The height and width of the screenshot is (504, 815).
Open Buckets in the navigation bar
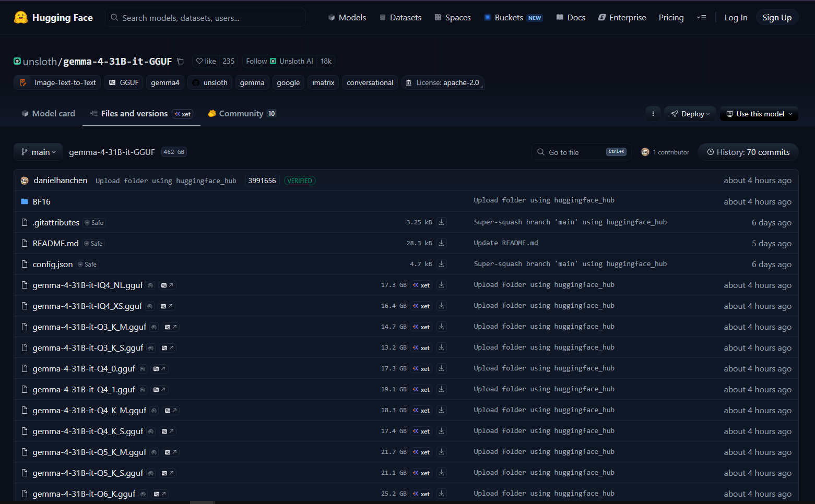pos(513,17)
